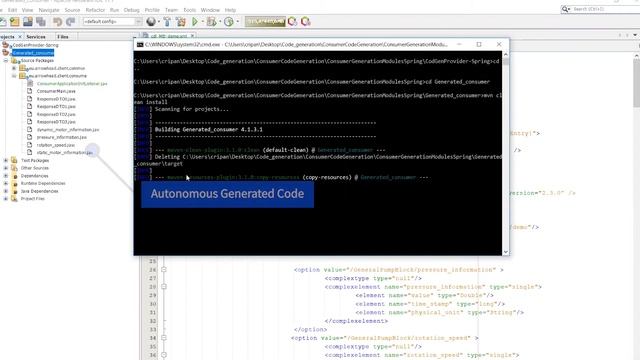Expand the Project Files node
The height and width of the screenshot is (360, 640).
click(x=6, y=199)
